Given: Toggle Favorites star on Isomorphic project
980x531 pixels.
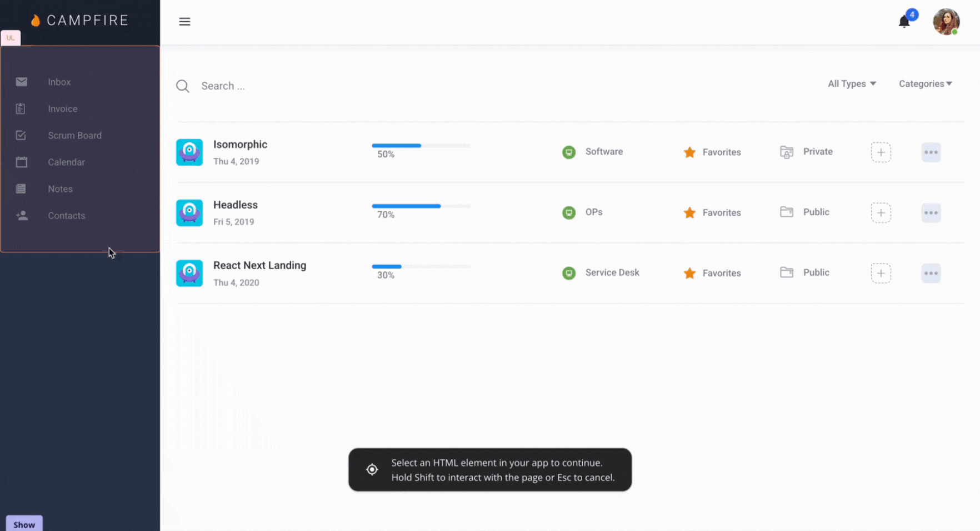Looking at the screenshot, I should (689, 151).
